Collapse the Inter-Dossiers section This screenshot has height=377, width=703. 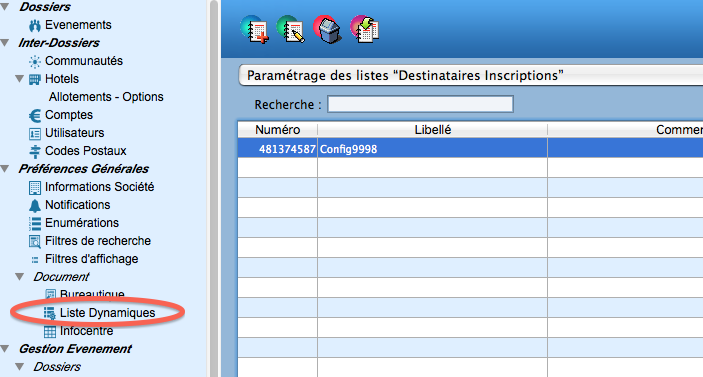click(5, 43)
